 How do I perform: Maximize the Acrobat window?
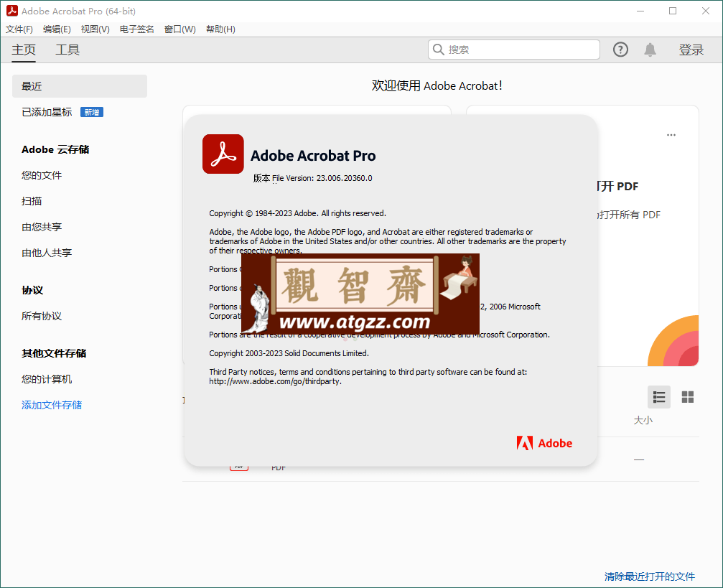point(673,11)
